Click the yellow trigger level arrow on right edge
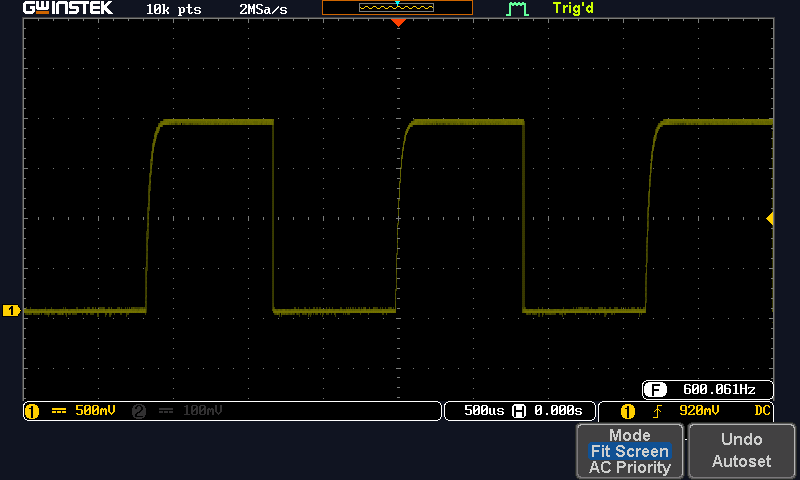 pyautogui.click(x=769, y=218)
